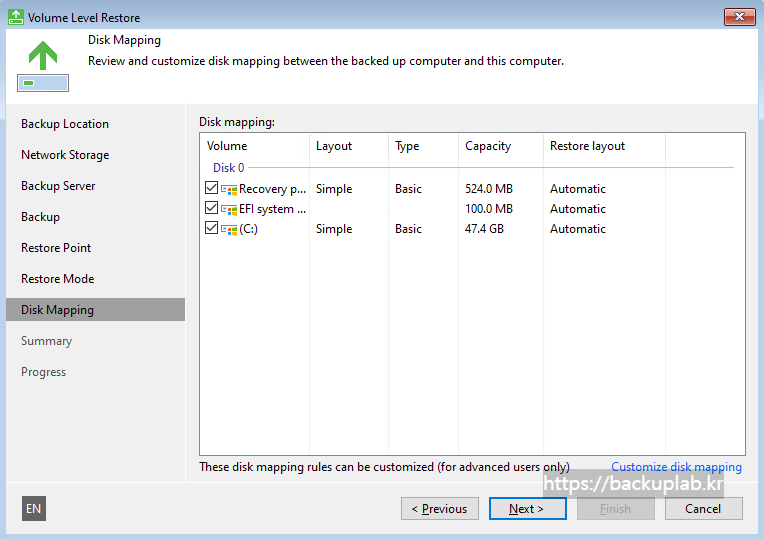The width and height of the screenshot is (764, 539).
Task: Click Automatic restore layout for EFI system
Action: point(578,209)
